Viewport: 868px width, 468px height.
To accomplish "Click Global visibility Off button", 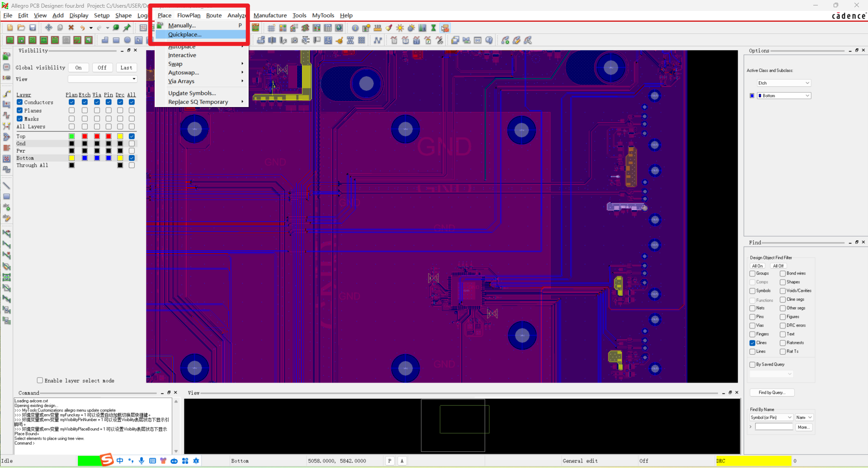I will click(102, 68).
